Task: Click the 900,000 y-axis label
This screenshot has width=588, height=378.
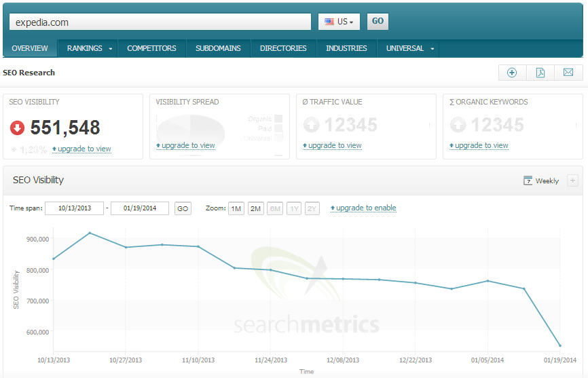Action: click(37, 239)
